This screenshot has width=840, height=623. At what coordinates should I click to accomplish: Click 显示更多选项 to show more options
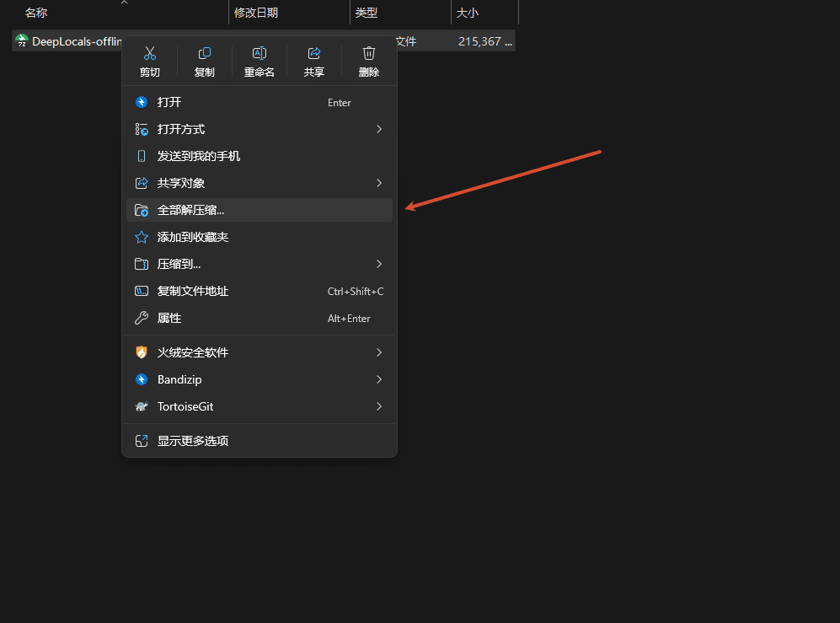193,441
